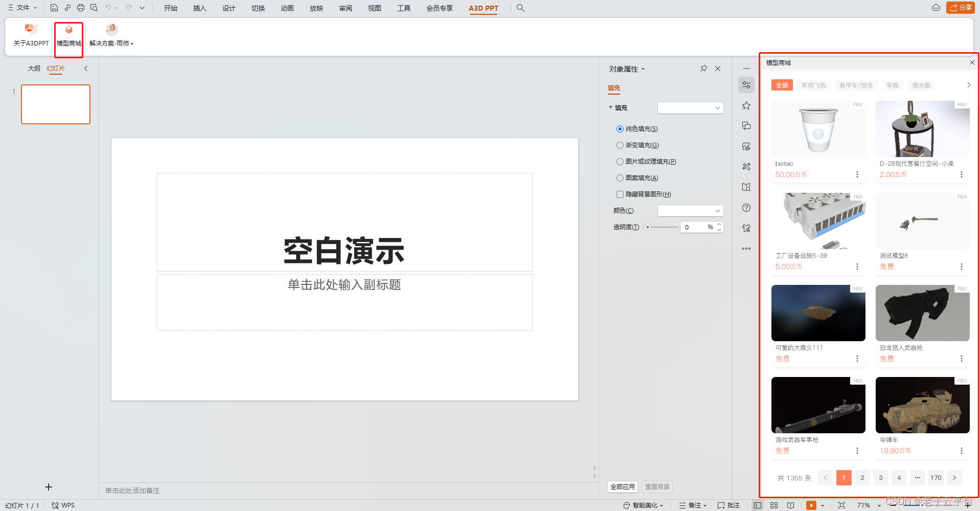This screenshot has height=511, width=980.
Task: Click the undo arrow icon
Action: pyautogui.click(x=108, y=8)
